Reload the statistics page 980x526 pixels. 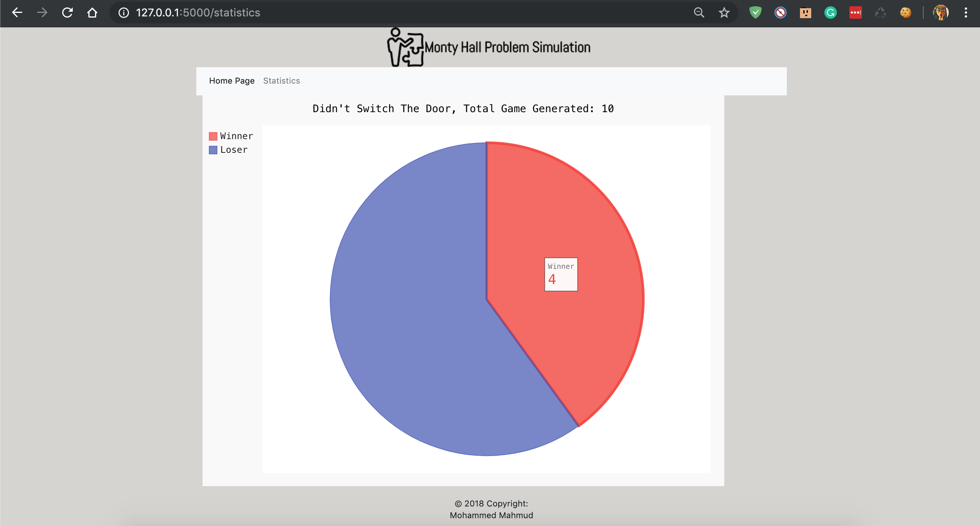67,13
